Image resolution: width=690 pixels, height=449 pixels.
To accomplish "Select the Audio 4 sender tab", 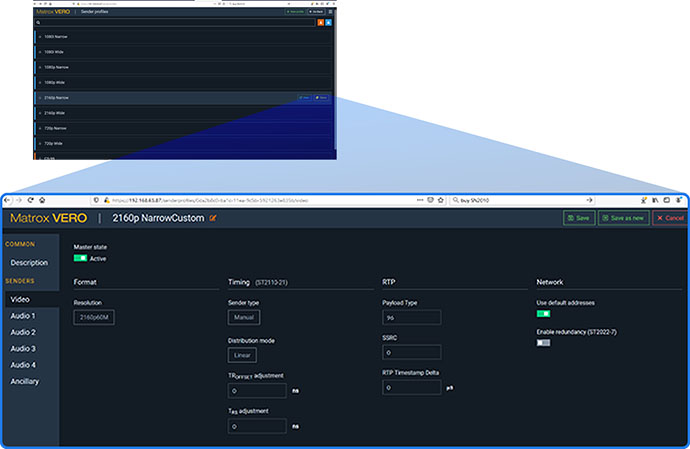I will point(23,365).
